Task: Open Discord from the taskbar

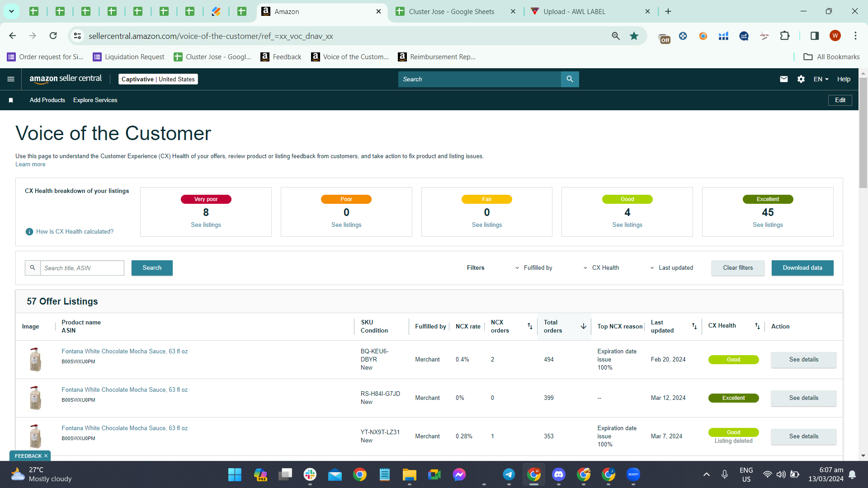Action: click(559, 474)
